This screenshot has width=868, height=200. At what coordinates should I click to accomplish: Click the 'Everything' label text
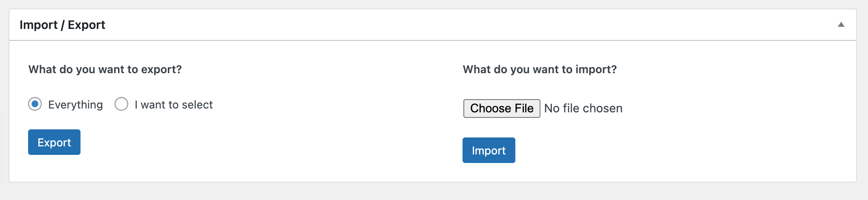(x=75, y=105)
